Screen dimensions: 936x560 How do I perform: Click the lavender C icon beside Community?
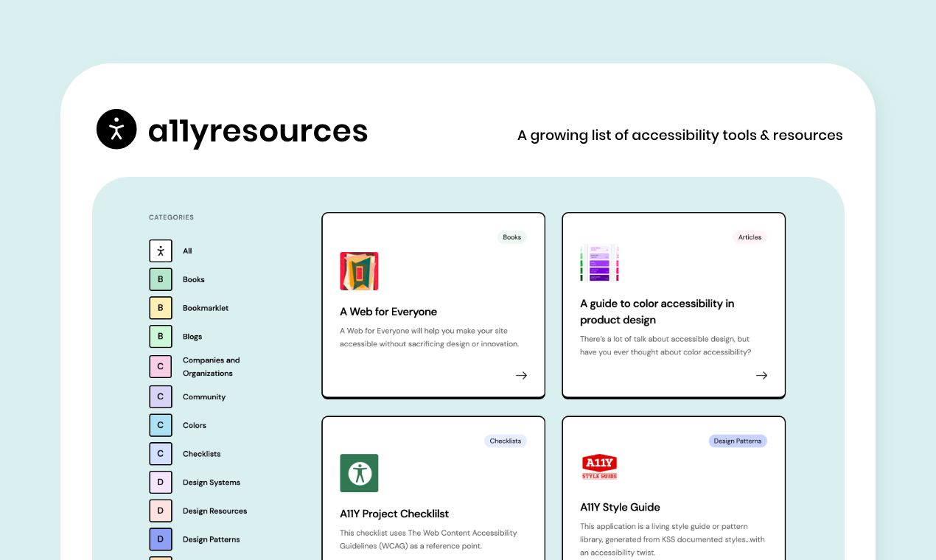(x=161, y=396)
